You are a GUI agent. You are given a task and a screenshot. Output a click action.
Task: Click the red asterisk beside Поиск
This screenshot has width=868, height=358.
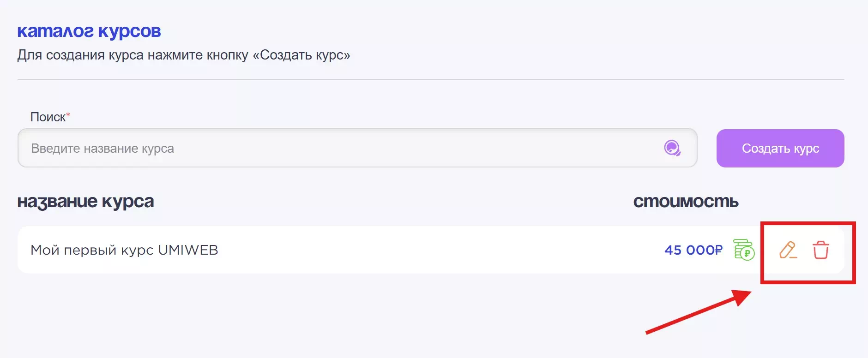pyautogui.click(x=68, y=114)
